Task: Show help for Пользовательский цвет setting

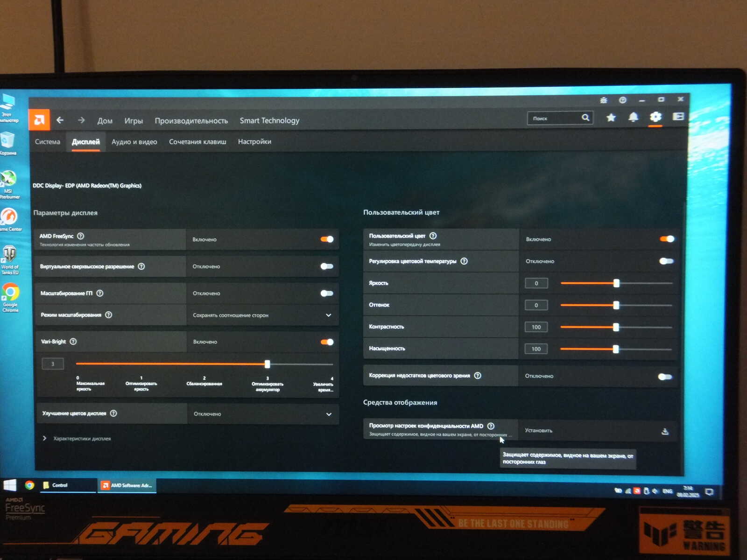Action: pos(433,236)
